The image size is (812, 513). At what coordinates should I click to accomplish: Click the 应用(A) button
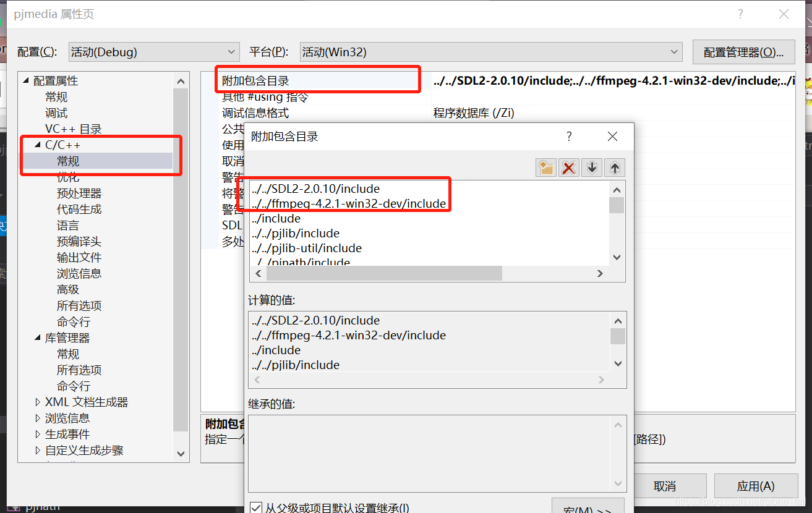(x=755, y=486)
